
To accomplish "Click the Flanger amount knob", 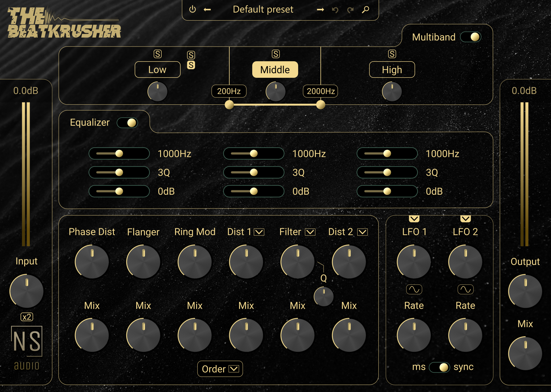I will [144, 262].
